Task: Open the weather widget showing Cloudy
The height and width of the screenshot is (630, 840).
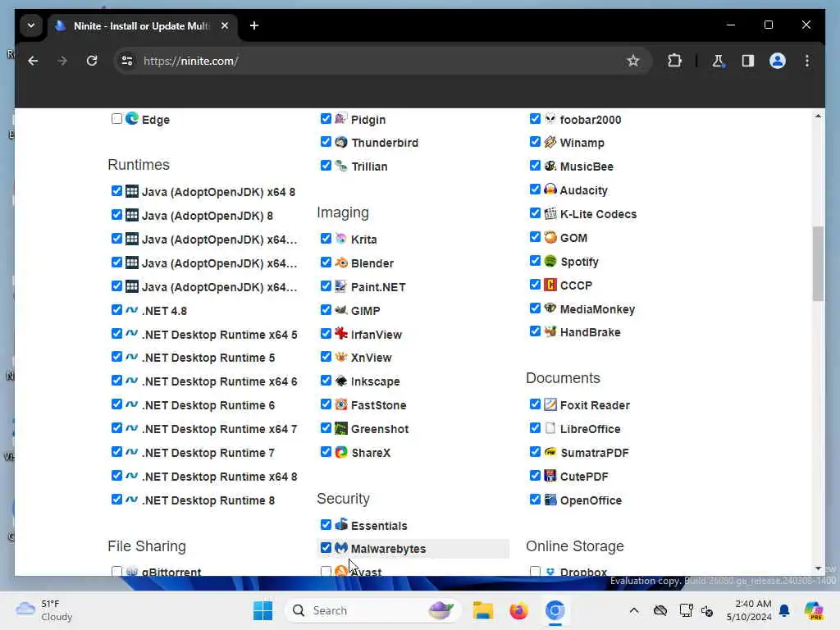Action: 44,610
